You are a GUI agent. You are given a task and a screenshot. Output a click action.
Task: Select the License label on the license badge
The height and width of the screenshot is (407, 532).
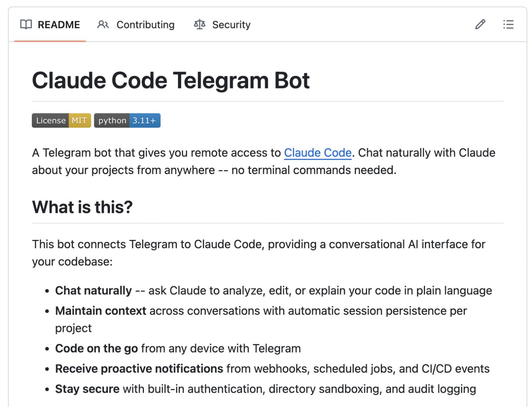coord(50,120)
